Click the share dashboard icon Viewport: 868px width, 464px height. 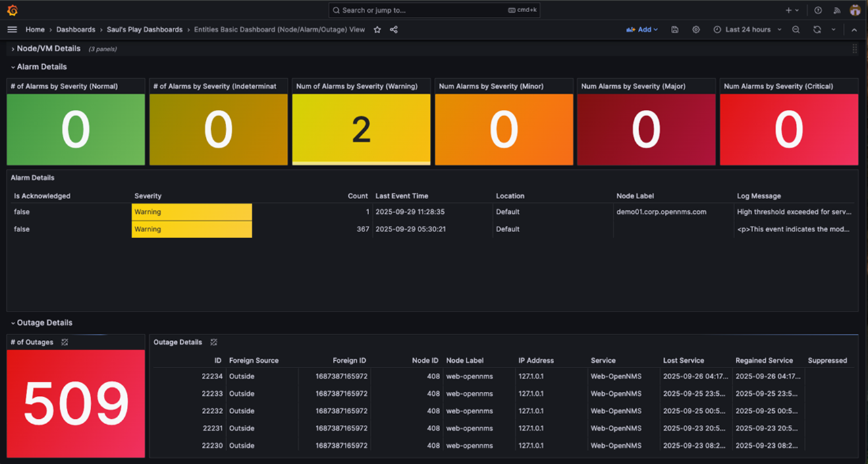394,30
